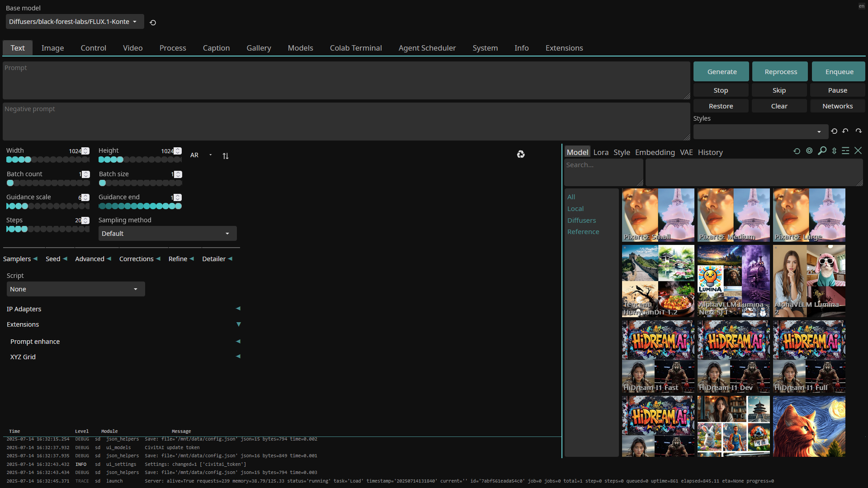Refresh the base model list icon
This screenshot has height=488, width=868.
153,23
